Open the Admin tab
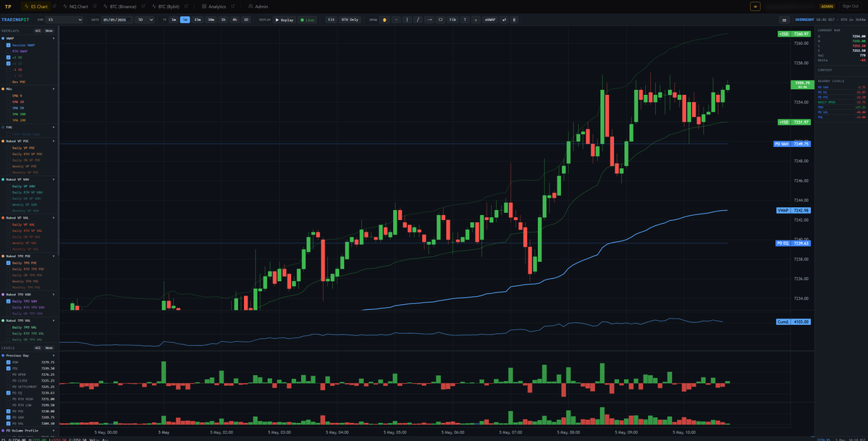Screen dimensions: 868x441 coord(258,7)
